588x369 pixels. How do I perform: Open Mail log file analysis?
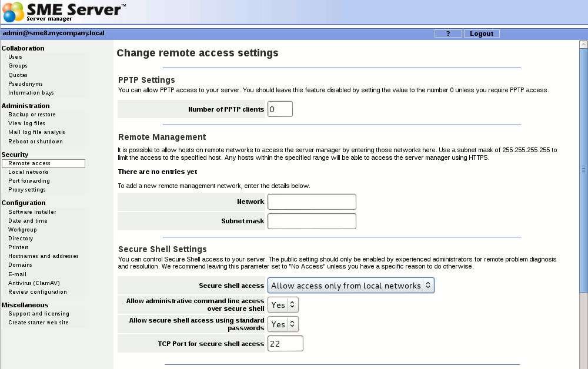(x=36, y=132)
